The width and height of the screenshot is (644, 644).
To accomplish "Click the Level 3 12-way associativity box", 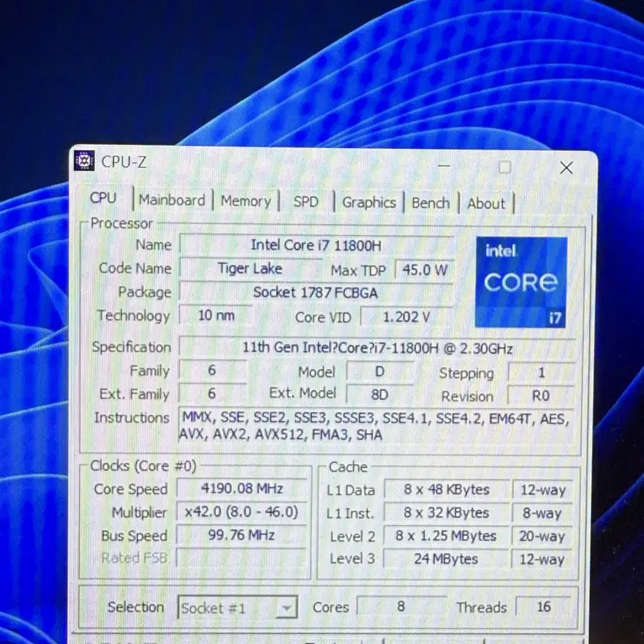I will pyautogui.click(x=542, y=560).
